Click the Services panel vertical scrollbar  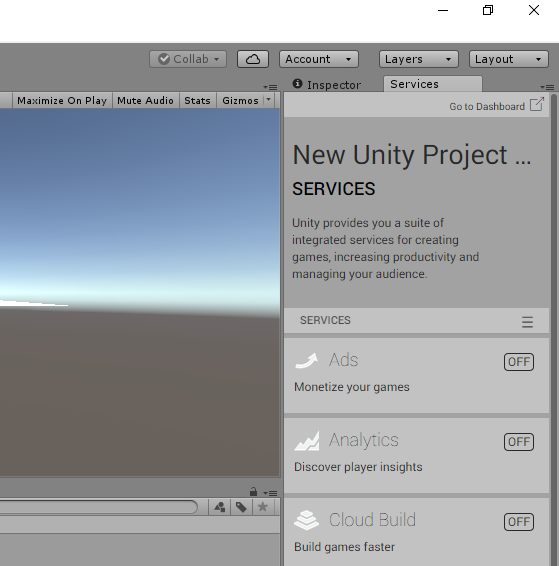(554, 329)
